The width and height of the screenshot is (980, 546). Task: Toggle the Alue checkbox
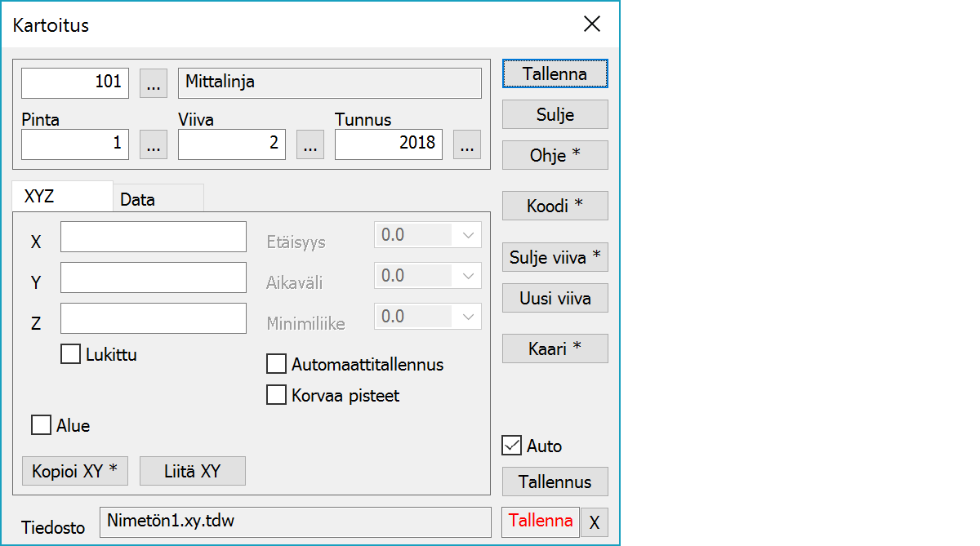[41, 425]
